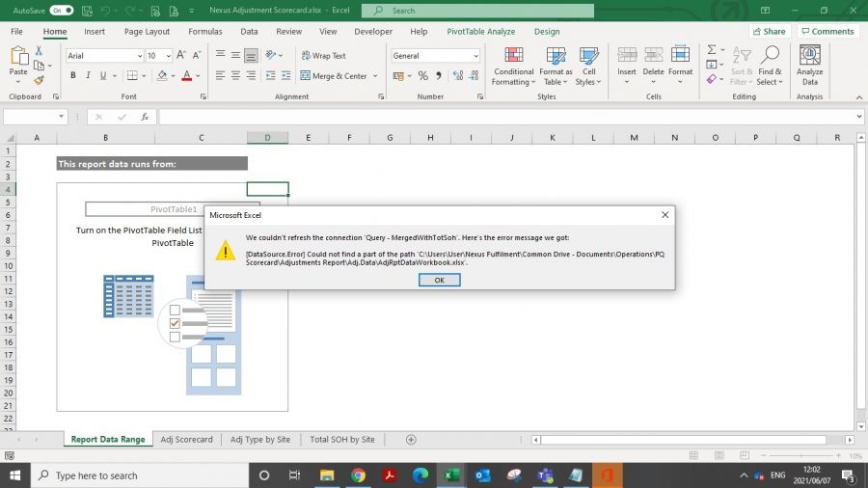Open the Total SOH by Site sheet
The image size is (868, 488).
coord(342,440)
